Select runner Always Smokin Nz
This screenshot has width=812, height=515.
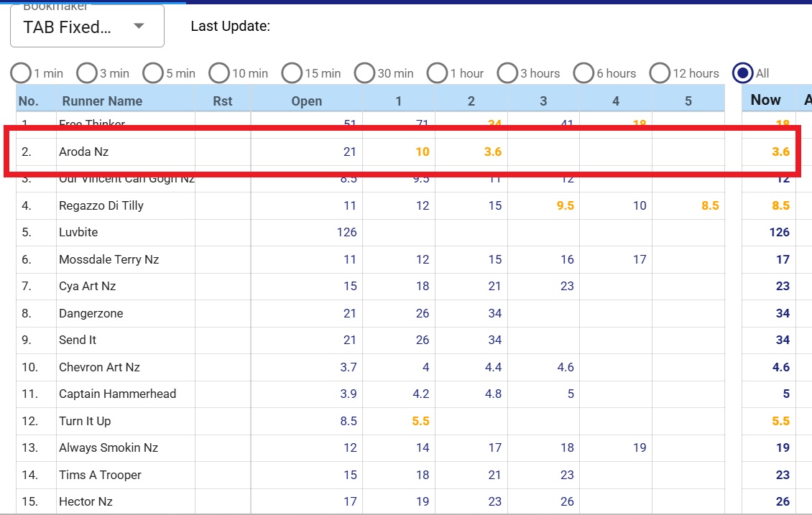pyautogui.click(x=109, y=447)
